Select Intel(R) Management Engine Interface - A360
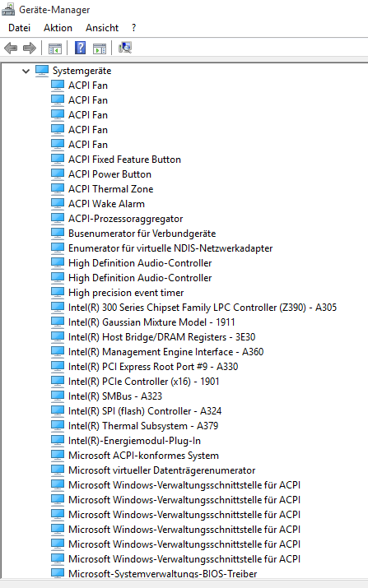368x588 pixels. (x=166, y=352)
